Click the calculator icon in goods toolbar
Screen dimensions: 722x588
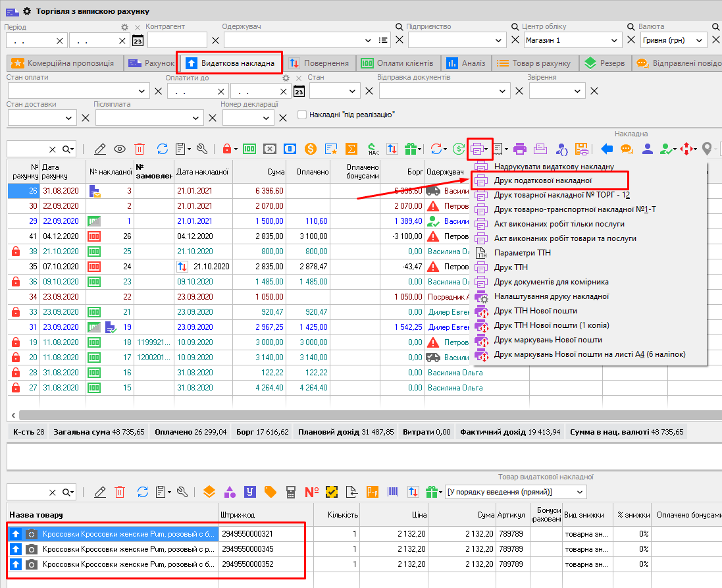pyautogui.click(x=291, y=492)
